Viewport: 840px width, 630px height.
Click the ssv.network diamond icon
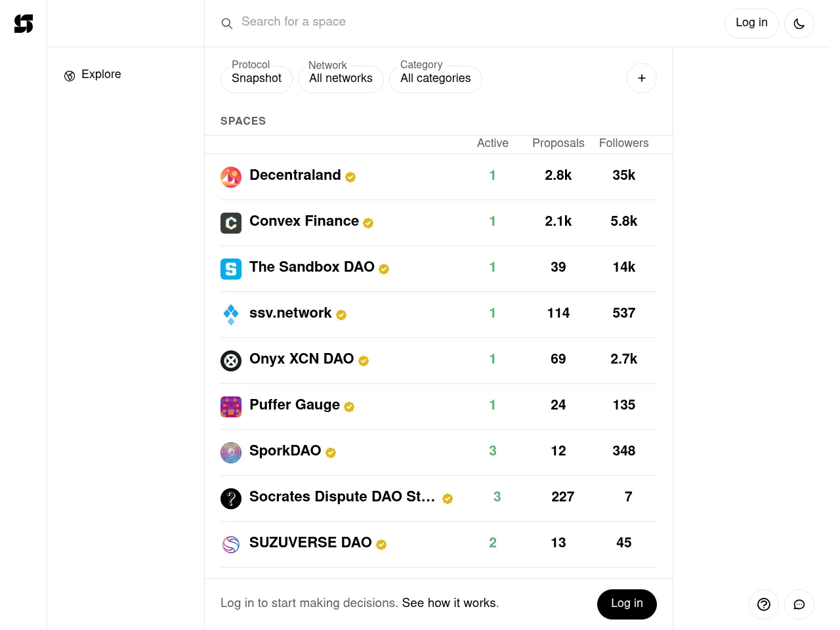(231, 315)
